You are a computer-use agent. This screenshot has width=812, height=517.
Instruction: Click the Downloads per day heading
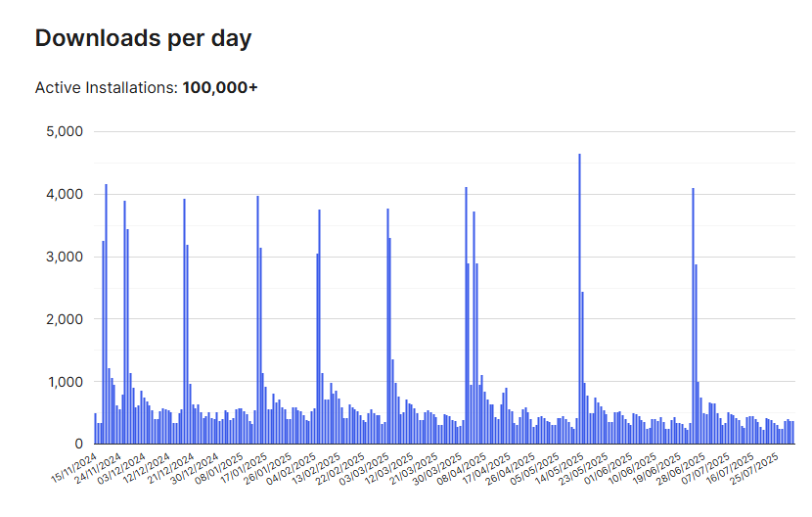tap(143, 38)
